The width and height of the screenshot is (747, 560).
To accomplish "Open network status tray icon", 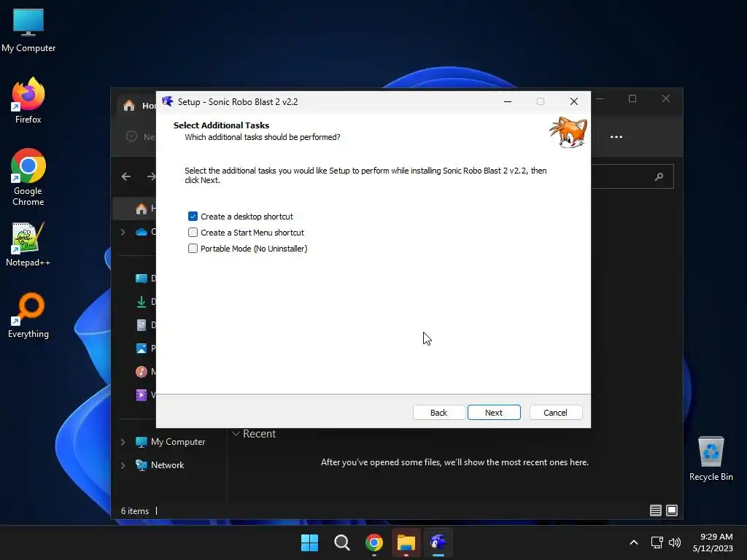I will coord(657,542).
